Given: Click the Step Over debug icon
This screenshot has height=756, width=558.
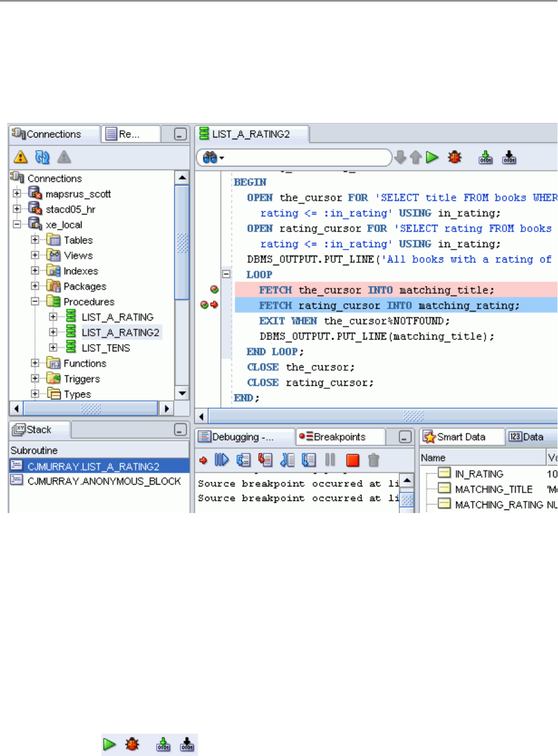Looking at the screenshot, I should (243, 460).
